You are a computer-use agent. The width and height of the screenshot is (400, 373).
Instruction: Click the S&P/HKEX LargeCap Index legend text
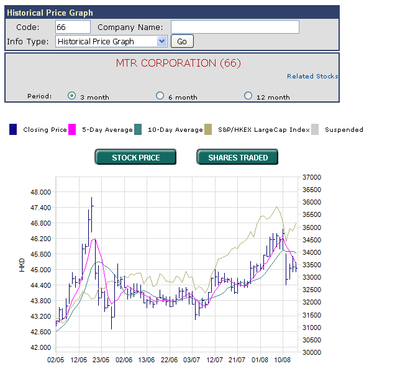[264, 130]
